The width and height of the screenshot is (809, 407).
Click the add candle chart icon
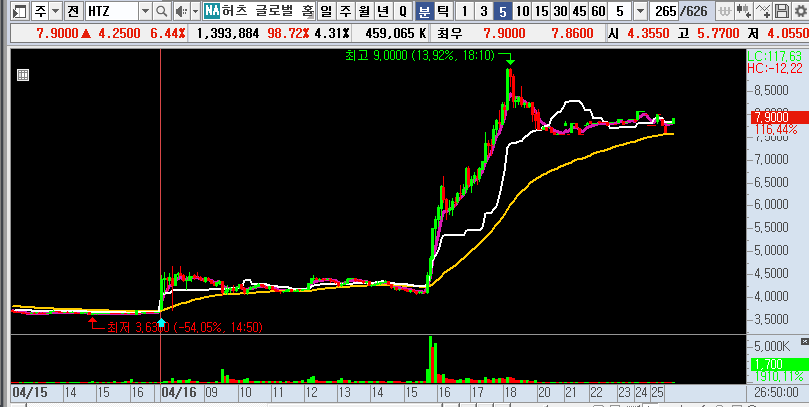[743, 11]
